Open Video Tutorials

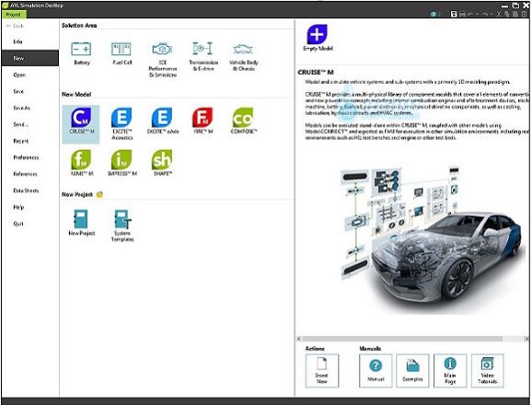point(487,370)
